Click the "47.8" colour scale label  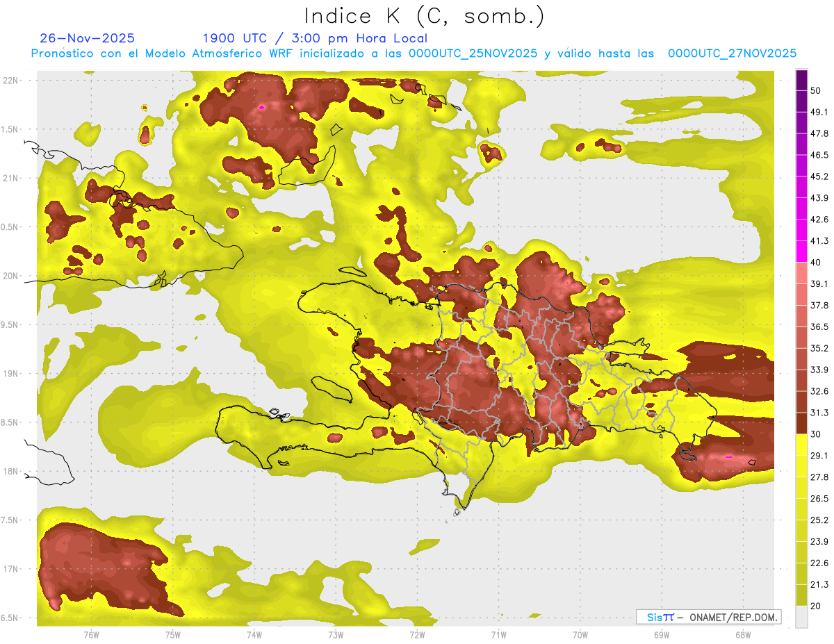(819, 134)
